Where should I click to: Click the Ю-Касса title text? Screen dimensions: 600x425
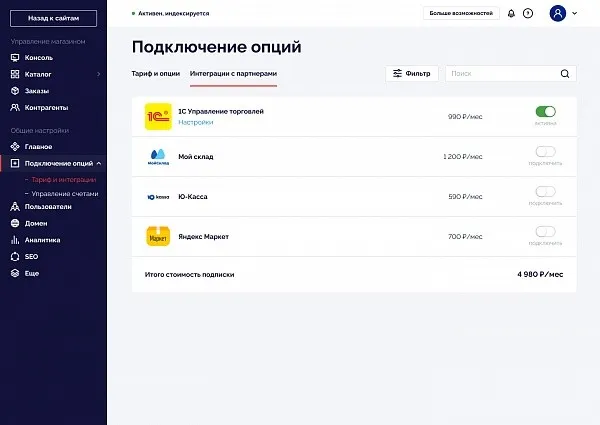click(x=193, y=197)
